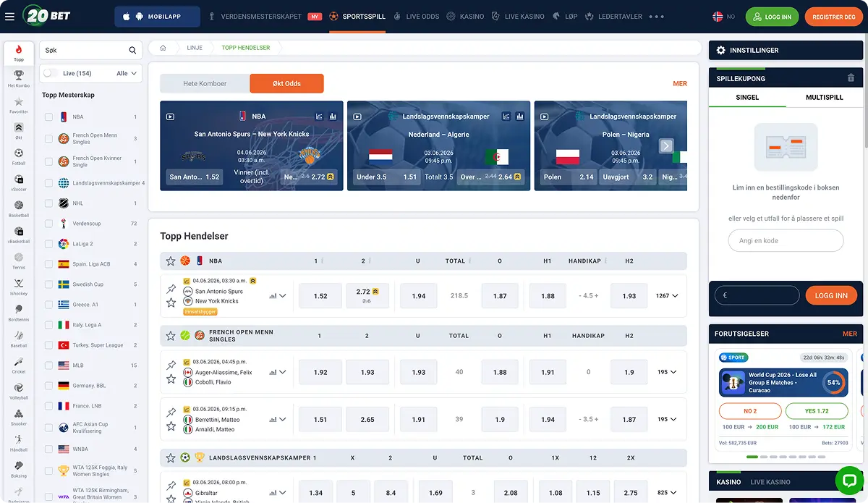Viewport: 868px width, 503px height.
Task: Open stats chart icon on NBA card
Action: tap(333, 116)
